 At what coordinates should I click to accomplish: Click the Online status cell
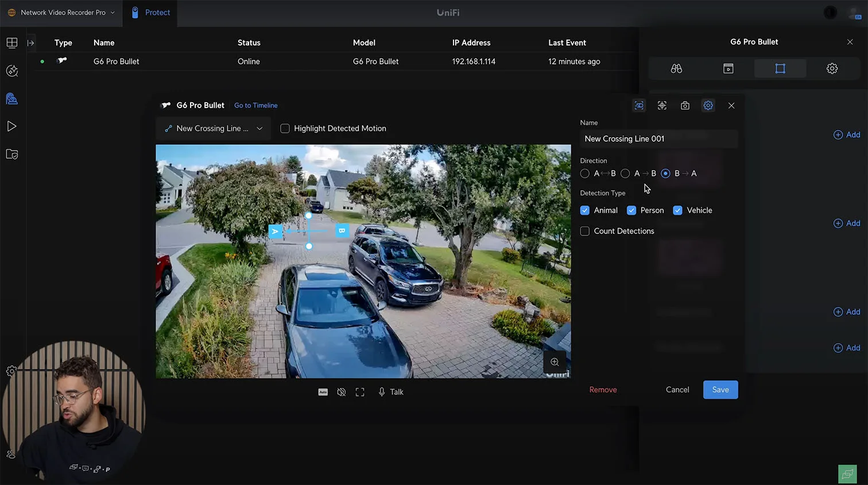coord(249,61)
